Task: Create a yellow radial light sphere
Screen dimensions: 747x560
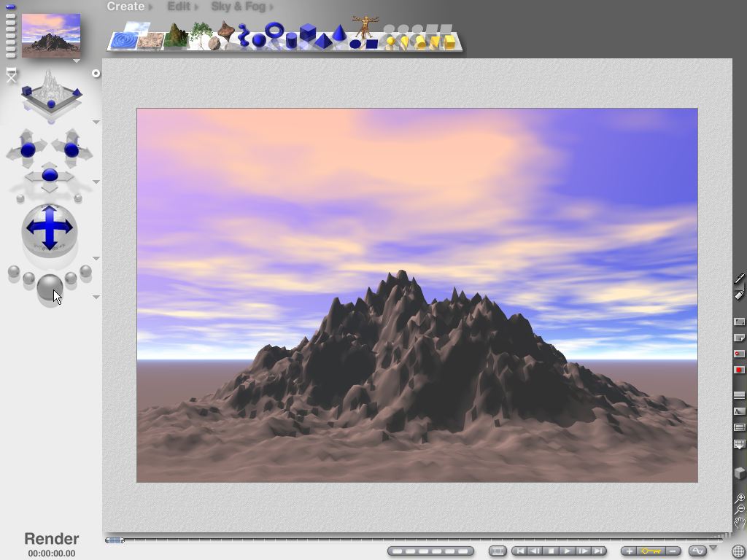Action: coord(390,42)
